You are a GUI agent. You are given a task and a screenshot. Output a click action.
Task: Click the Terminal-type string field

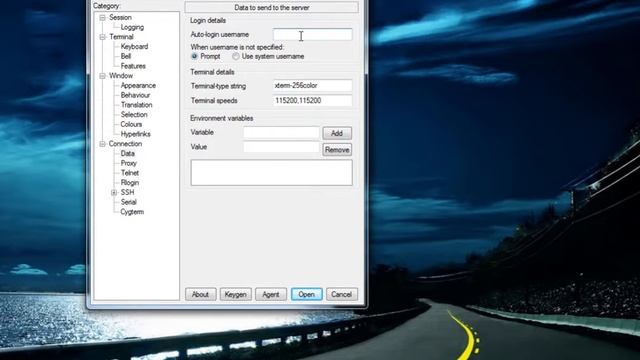coord(313,86)
